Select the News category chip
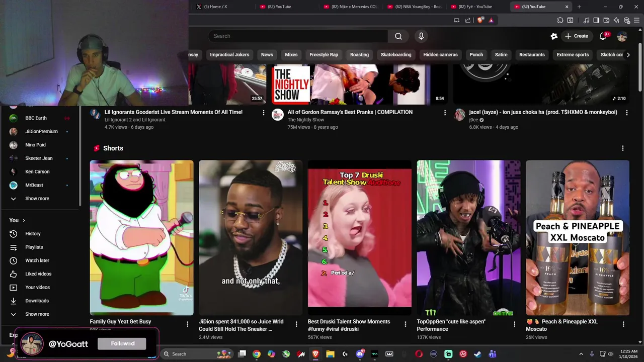Screen dimensions: 644x362 (x=267, y=55)
